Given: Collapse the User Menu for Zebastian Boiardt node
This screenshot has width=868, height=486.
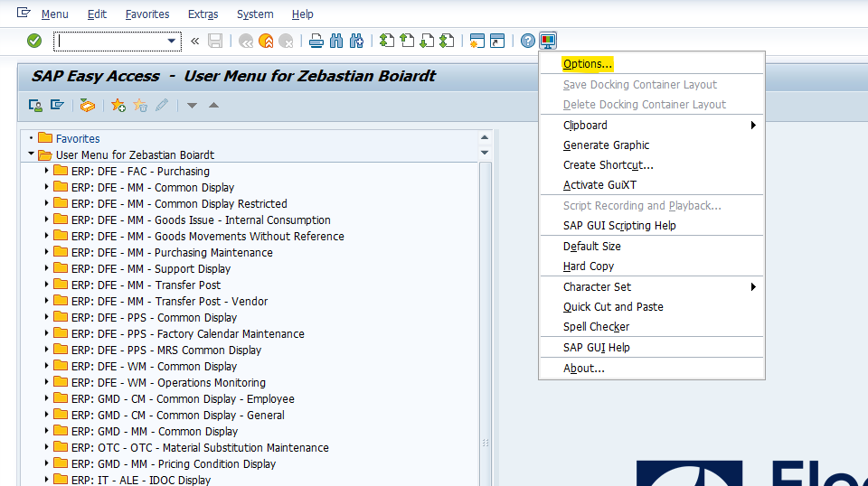Looking at the screenshot, I should coord(31,154).
